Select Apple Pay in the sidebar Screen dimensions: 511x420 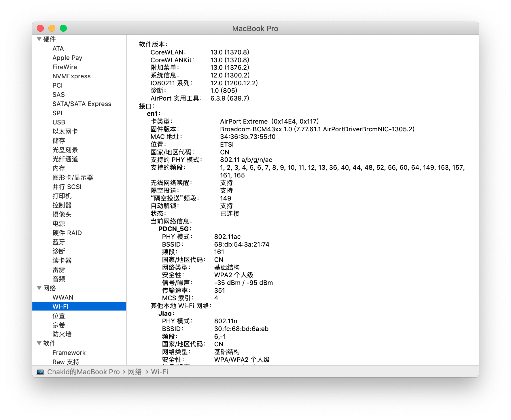67,58
